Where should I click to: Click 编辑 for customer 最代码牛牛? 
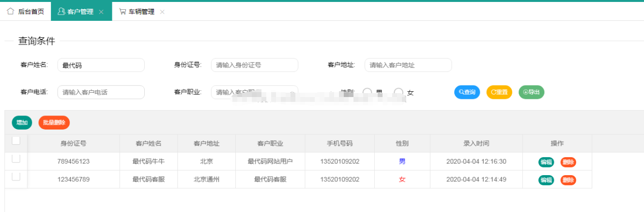click(546, 162)
